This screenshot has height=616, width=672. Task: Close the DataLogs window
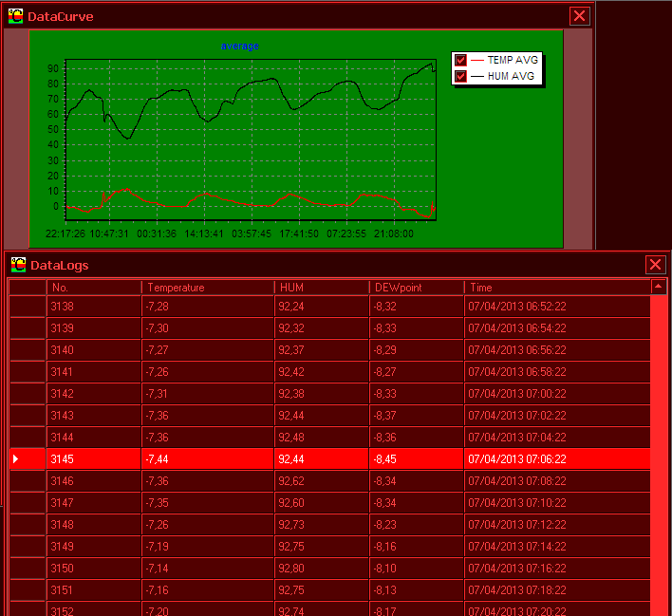point(655,265)
